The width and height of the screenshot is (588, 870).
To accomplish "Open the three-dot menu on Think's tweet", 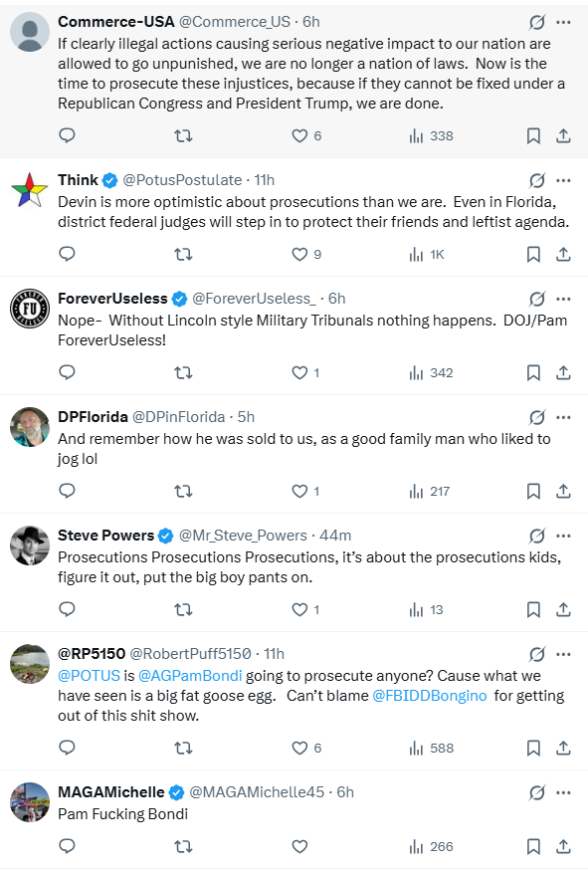I will pos(563,180).
